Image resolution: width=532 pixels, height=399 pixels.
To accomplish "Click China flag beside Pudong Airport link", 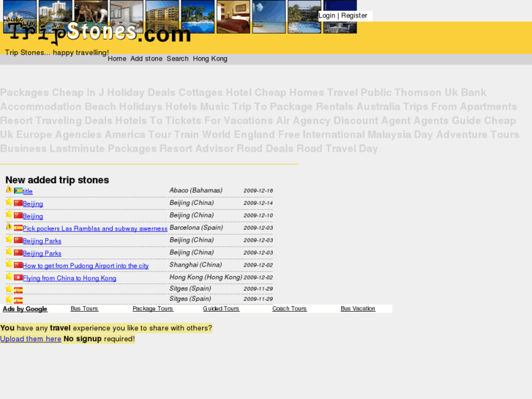I will click(x=18, y=265).
